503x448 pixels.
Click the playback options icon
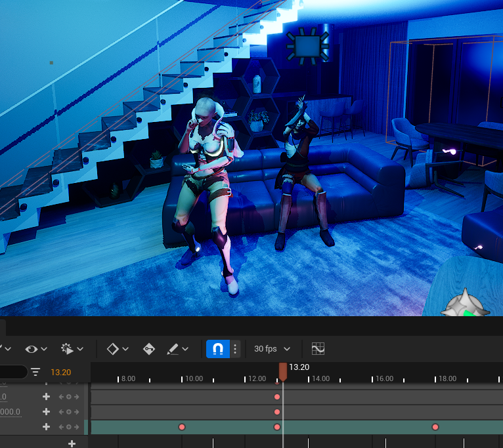66,349
